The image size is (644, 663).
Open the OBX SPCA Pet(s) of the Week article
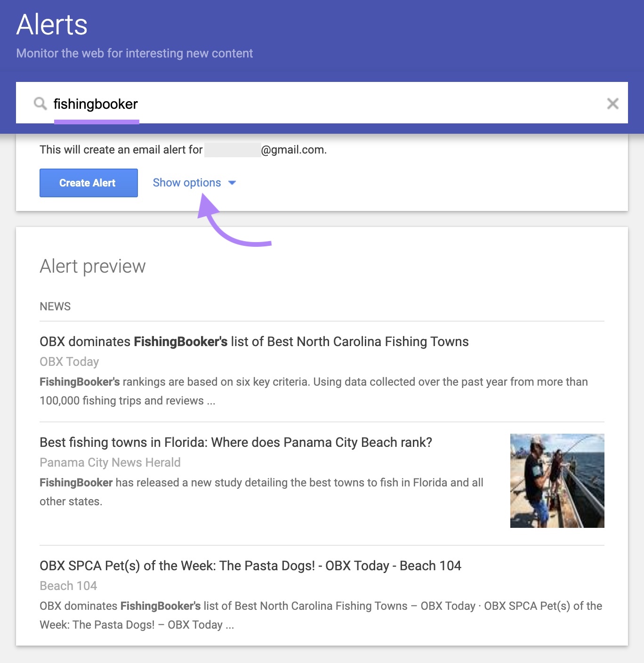coord(250,566)
